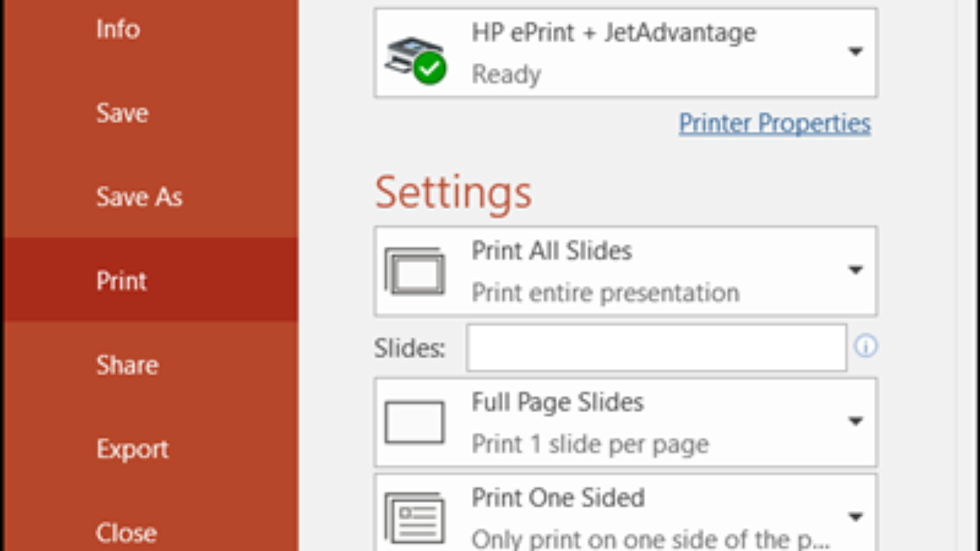Click the Print One Sided icon
980x551 pixels.
tap(415, 517)
